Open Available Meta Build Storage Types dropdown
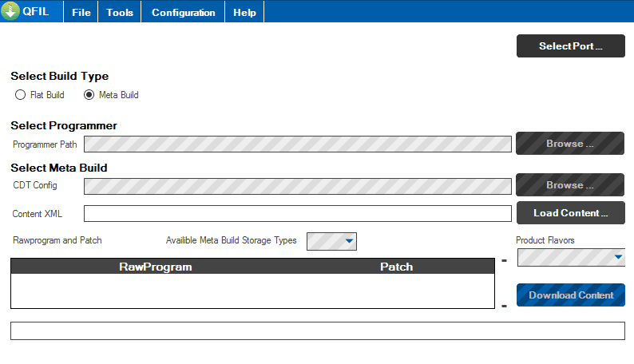 pos(331,241)
